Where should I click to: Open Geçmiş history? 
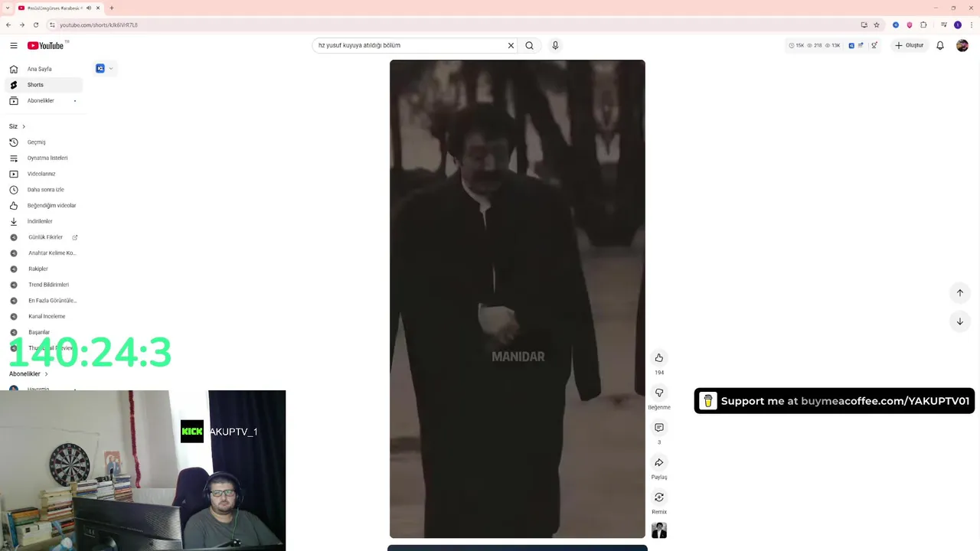pos(44,142)
